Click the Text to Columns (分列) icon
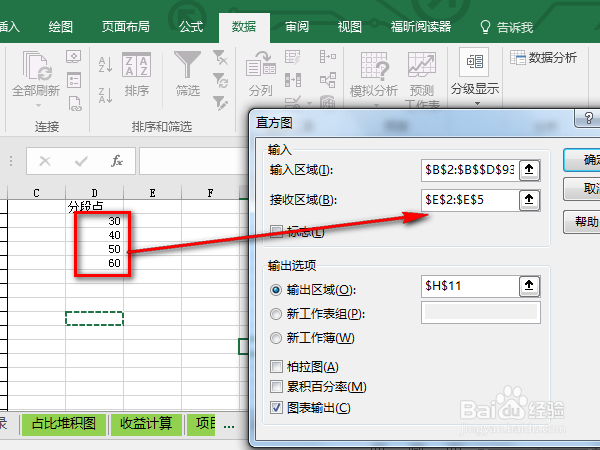 point(261,63)
